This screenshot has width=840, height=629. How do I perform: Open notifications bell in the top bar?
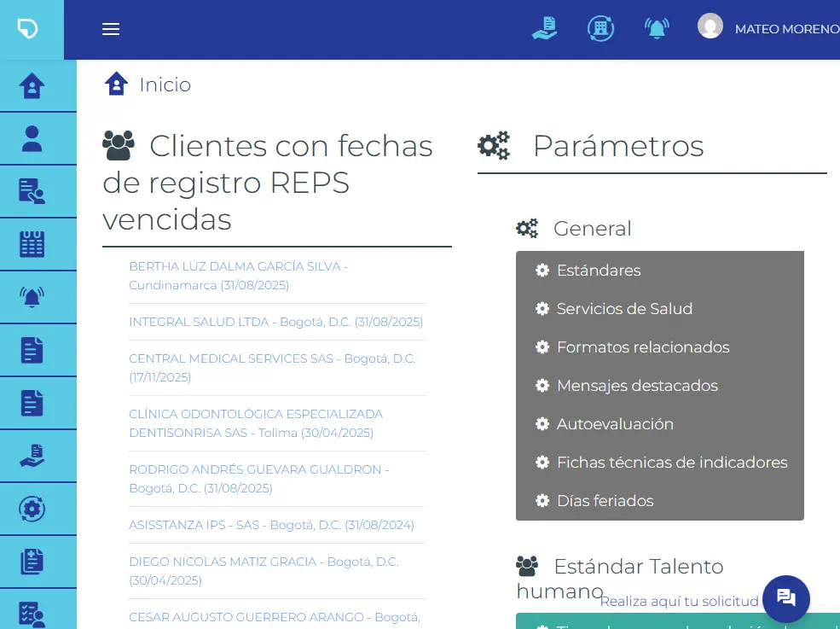tap(656, 29)
